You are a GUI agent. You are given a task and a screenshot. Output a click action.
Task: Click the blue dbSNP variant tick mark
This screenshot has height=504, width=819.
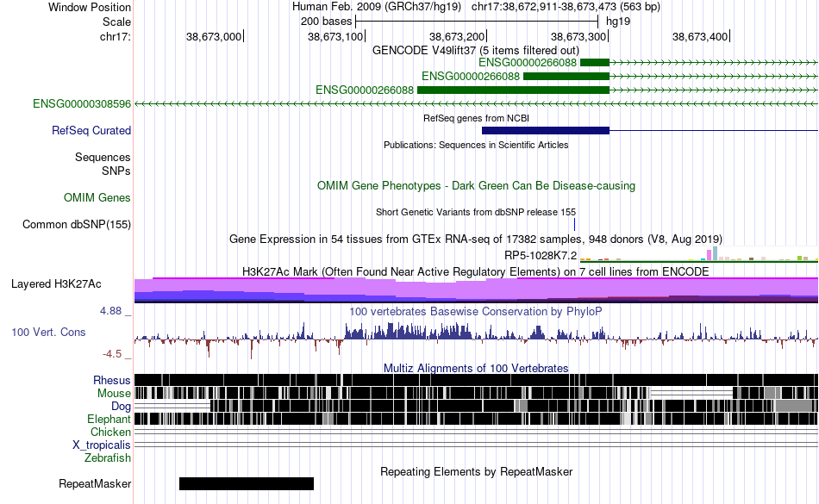pos(574,224)
